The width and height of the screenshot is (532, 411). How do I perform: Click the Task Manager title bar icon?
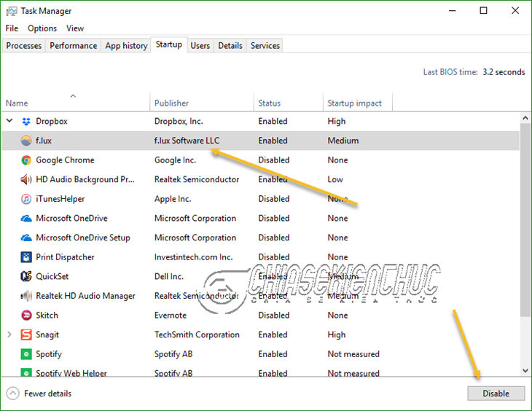coord(11,11)
